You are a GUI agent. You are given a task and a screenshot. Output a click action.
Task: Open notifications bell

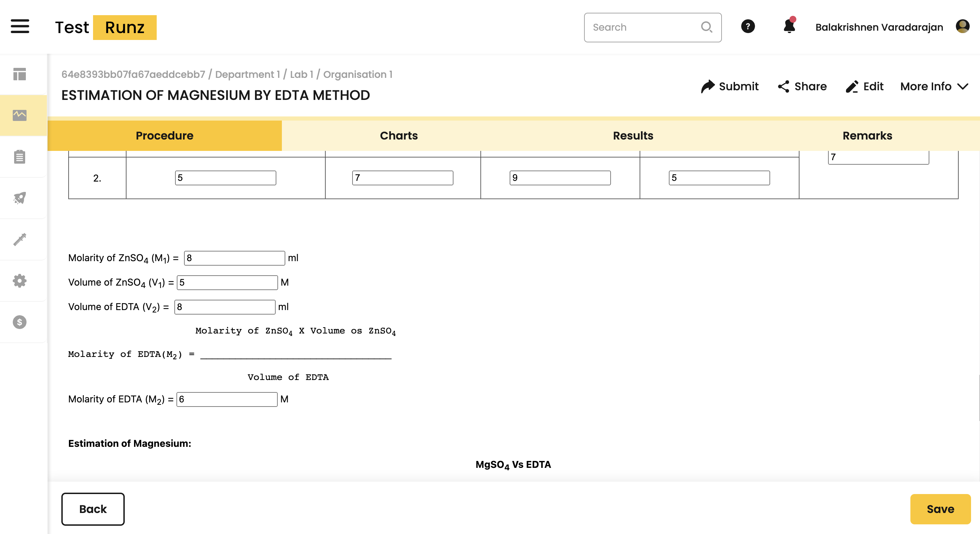click(789, 27)
